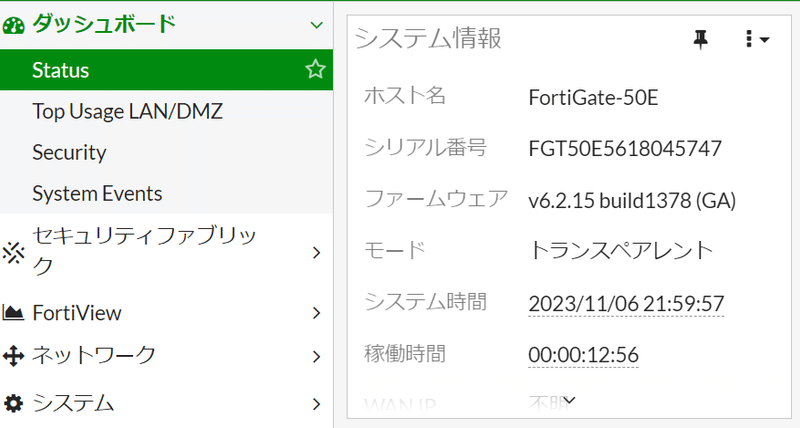
Task: Pin the システム情報 widget
Action: click(x=701, y=39)
